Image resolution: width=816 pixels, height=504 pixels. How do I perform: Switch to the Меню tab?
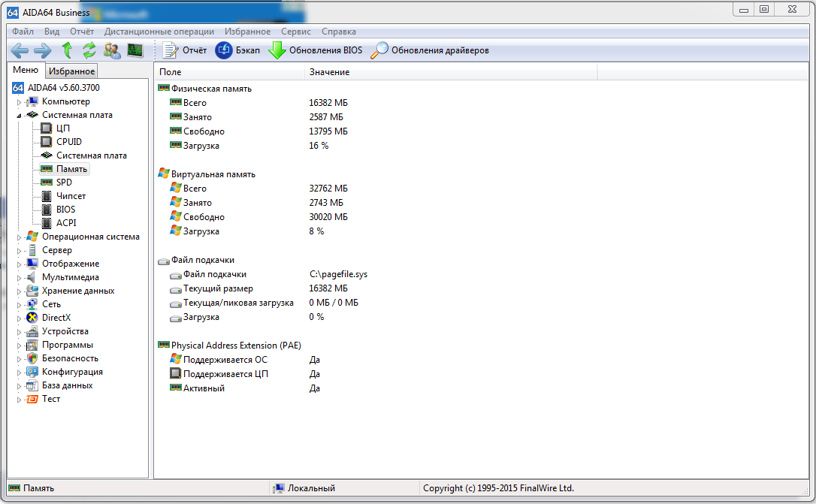tap(26, 70)
